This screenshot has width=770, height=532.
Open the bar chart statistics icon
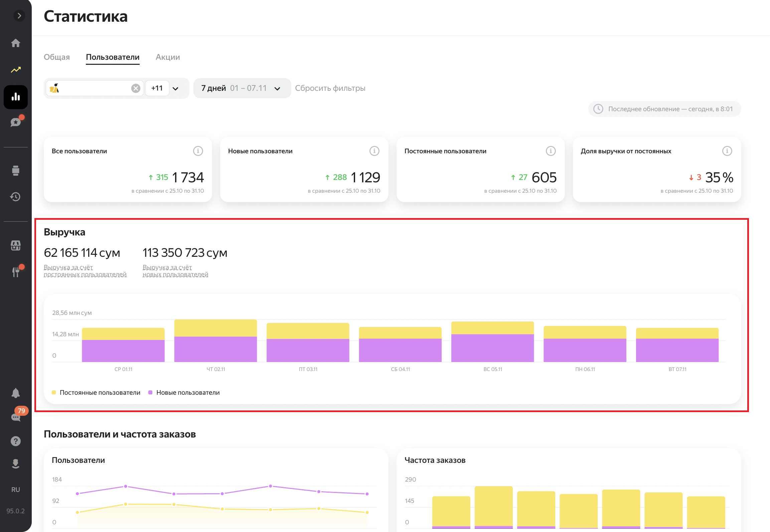click(16, 97)
